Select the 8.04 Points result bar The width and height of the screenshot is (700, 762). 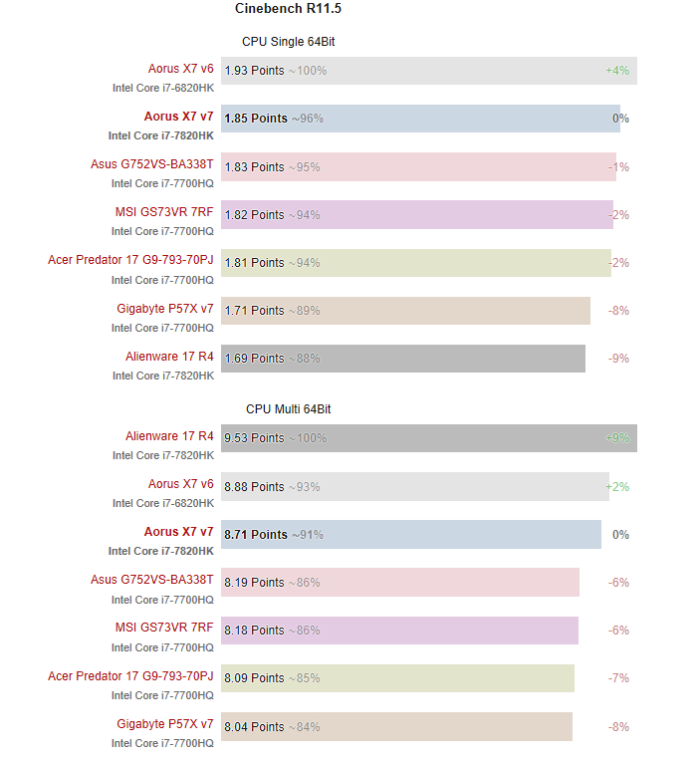396,727
